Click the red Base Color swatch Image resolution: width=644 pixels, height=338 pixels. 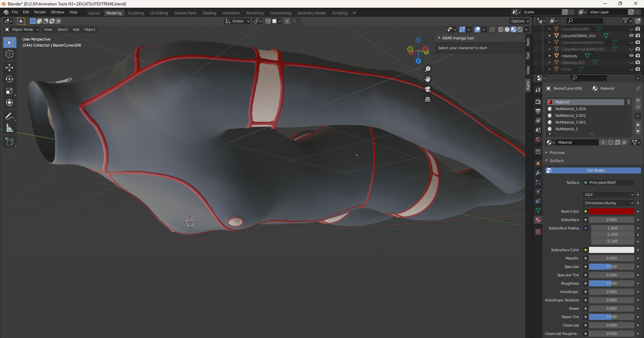(611, 211)
